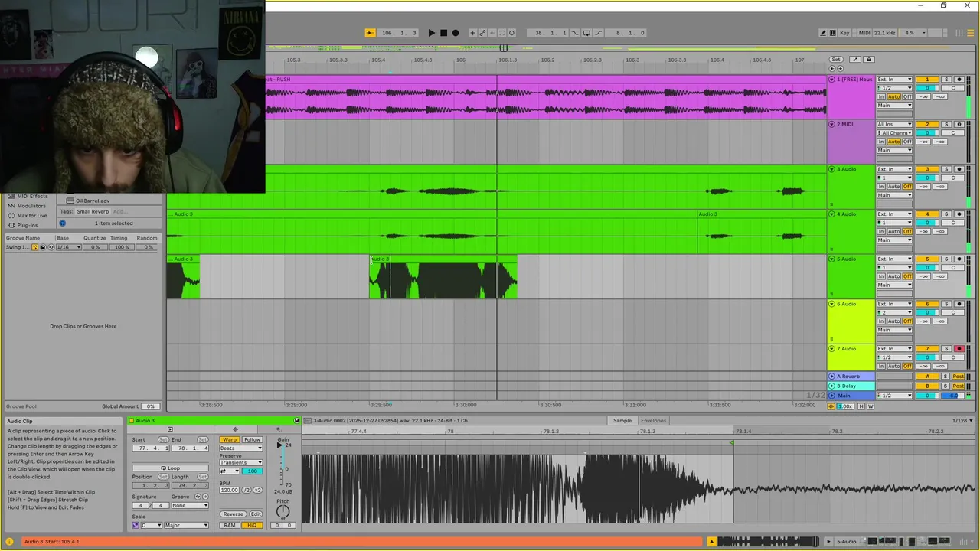Viewport: 980px width, 551px height.
Task: Set track 3 Audio monitor to Auto
Action: pos(894,187)
